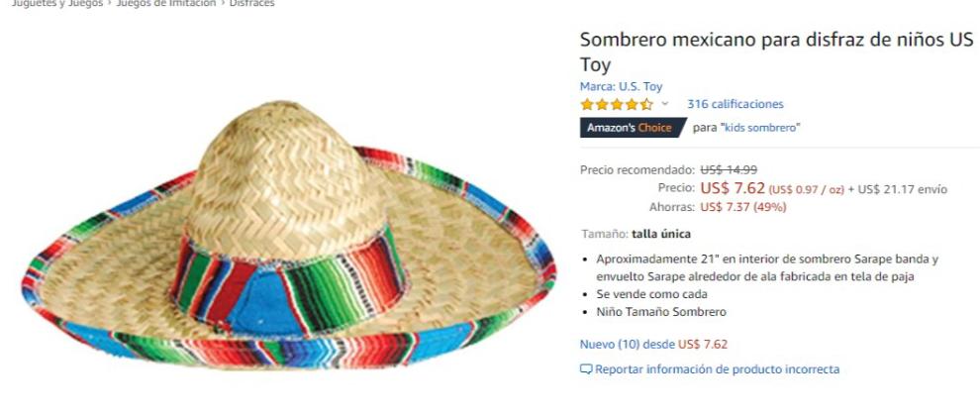Navigate to the Disfraces breadcrumb
The image size is (980, 417).
252,3
